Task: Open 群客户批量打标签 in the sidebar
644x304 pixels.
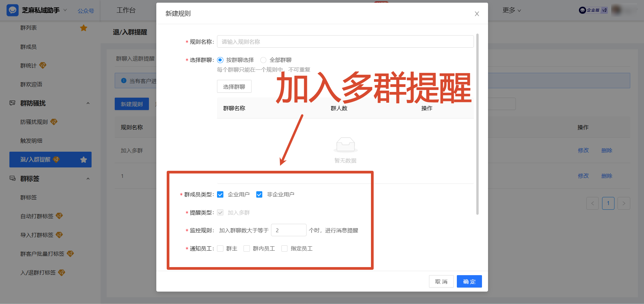Action: point(42,254)
